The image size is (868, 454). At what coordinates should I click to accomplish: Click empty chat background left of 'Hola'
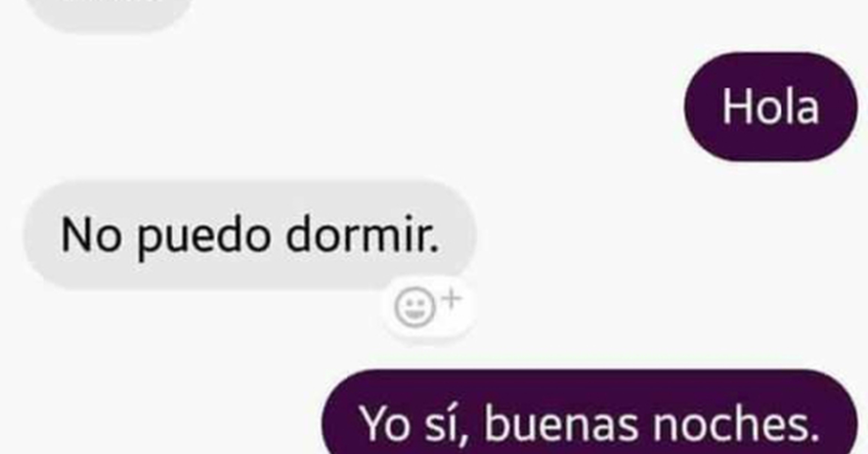tap(369, 107)
